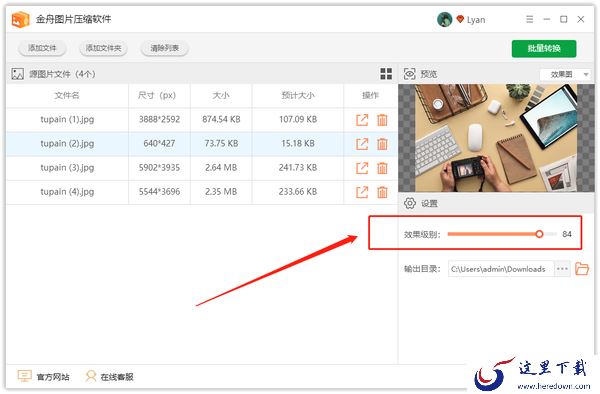Select the tupain (1).jpg row
This screenshot has height=394, width=600.
202,120
